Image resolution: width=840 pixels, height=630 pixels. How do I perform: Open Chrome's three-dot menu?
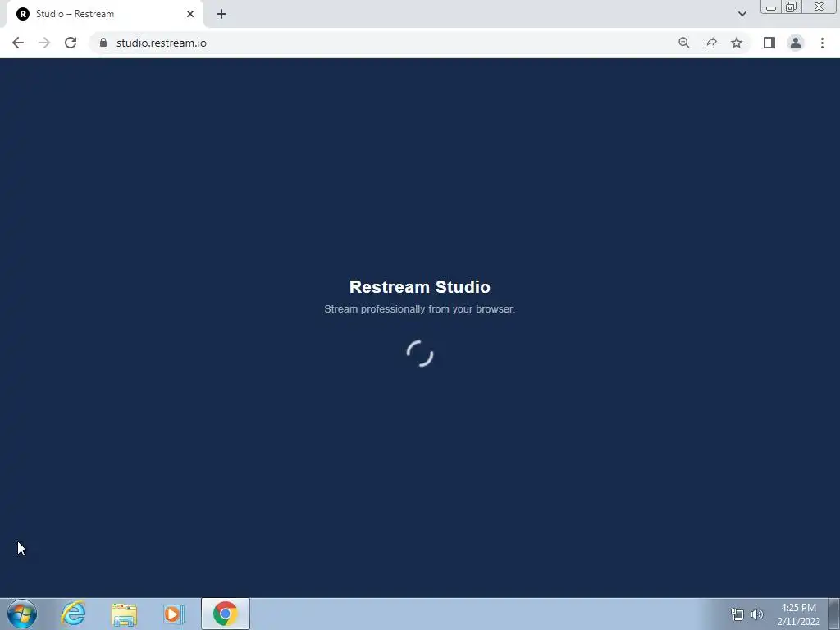(x=822, y=43)
